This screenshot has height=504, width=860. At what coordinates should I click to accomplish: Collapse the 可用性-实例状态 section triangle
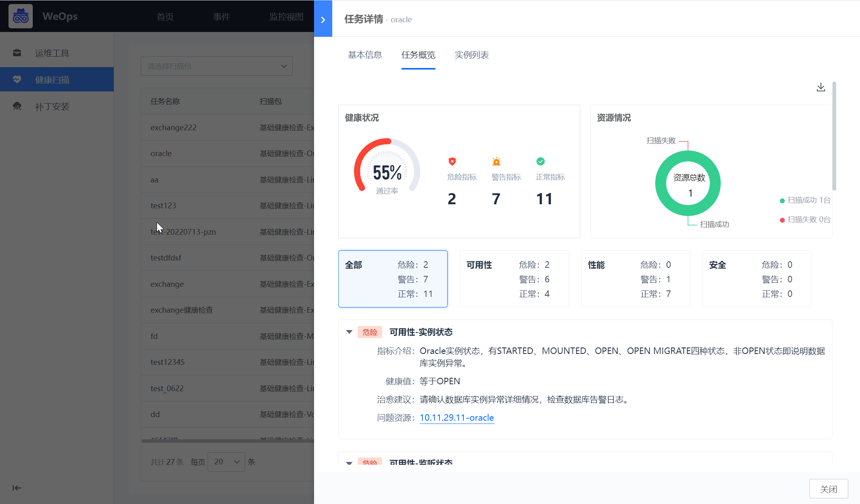[x=349, y=332]
